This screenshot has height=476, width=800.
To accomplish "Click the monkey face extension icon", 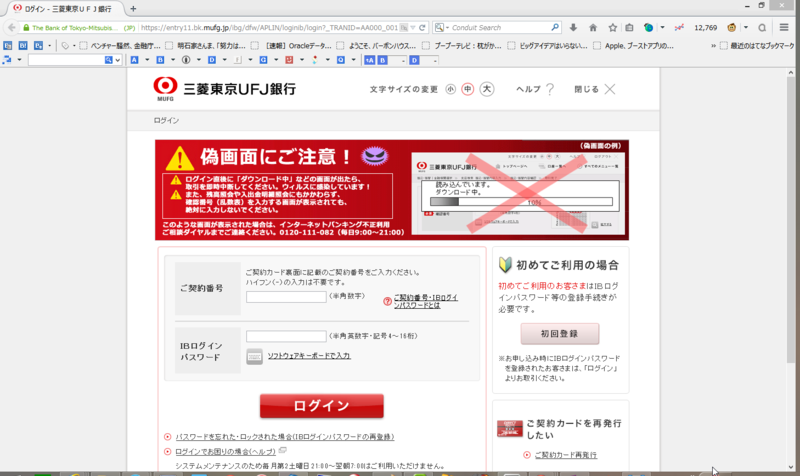I will 732,28.
